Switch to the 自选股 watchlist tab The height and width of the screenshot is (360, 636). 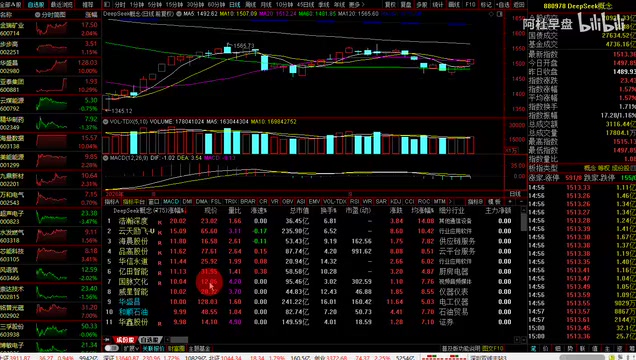(x=36, y=4)
